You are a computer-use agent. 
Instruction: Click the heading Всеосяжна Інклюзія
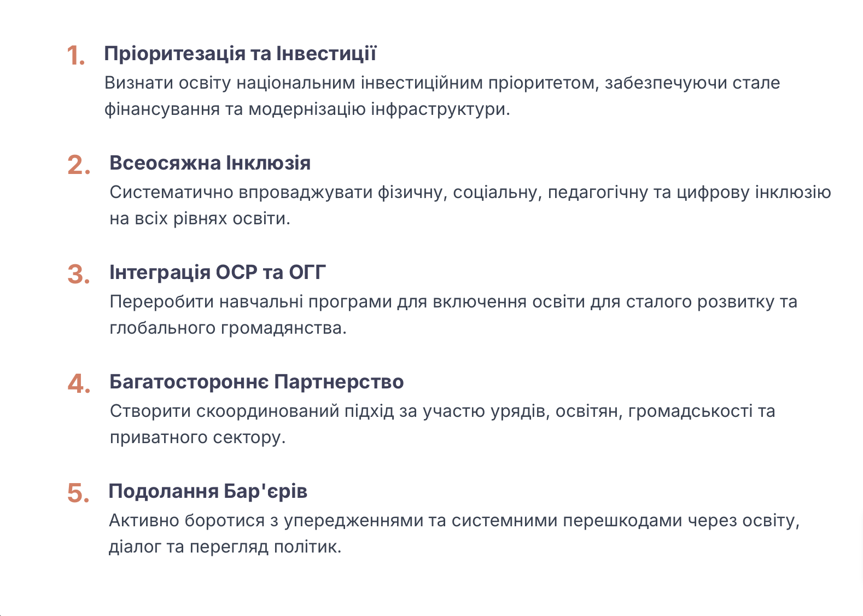(210, 163)
